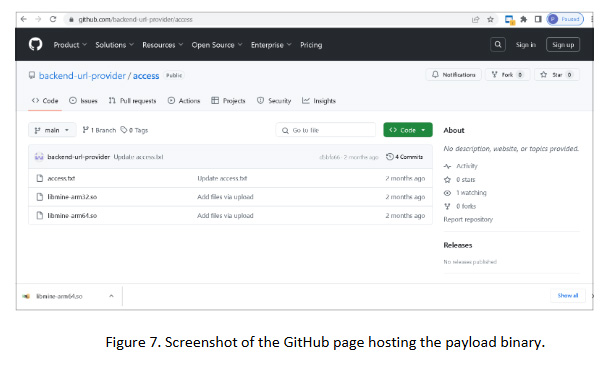Click the Notifications button
This screenshot has height=366, width=616.
pyautogui.click(x=453, y=75)
